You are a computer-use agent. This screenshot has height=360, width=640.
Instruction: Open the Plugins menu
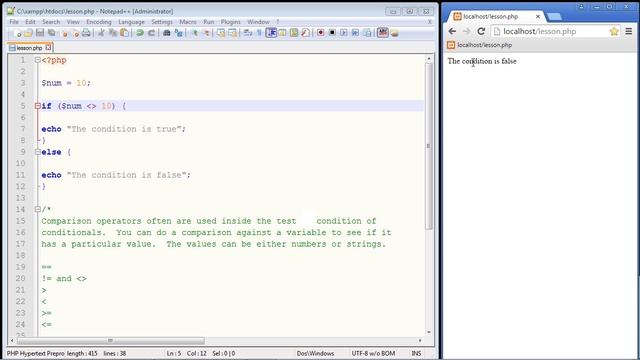231,22
